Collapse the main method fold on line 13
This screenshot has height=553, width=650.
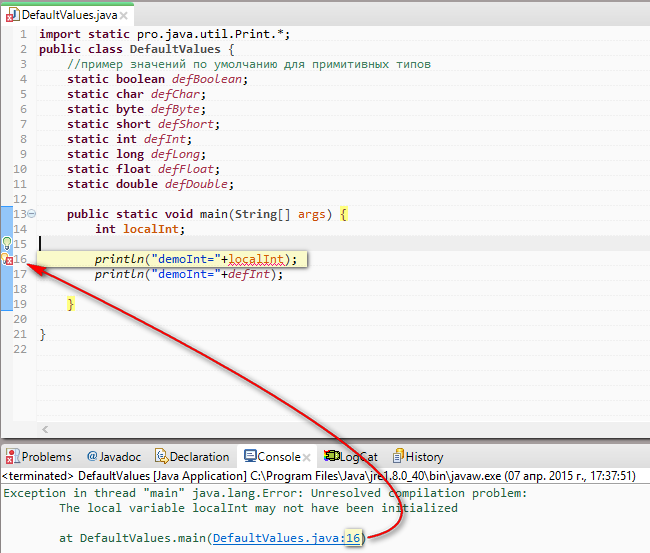32,214
